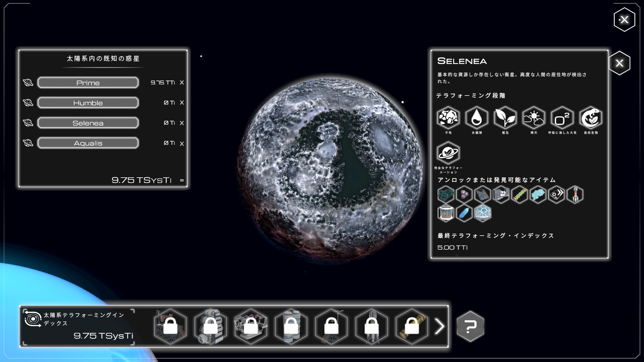Show next rewards with right chevron
The image size is (644, 362).
(x=439, y=326)
